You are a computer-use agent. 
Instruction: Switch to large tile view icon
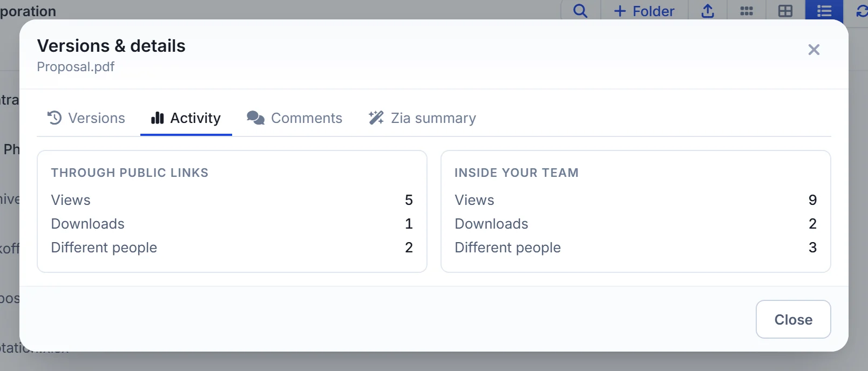click(x=785, y=11)
